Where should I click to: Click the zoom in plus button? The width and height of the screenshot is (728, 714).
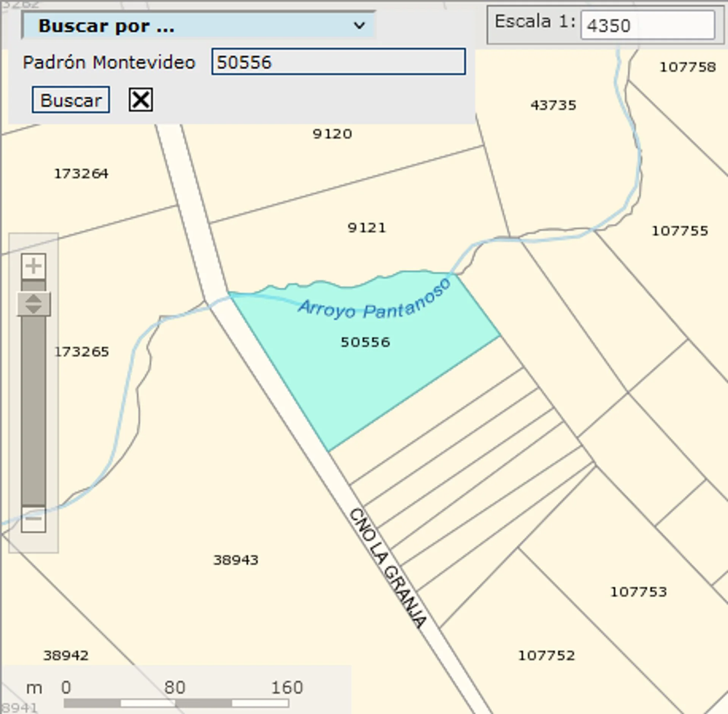point(33,266)
